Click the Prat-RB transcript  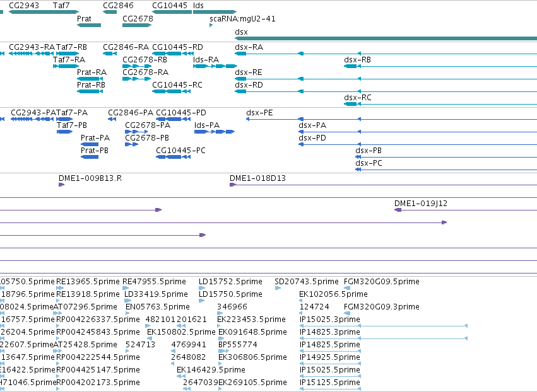point(90,91)
